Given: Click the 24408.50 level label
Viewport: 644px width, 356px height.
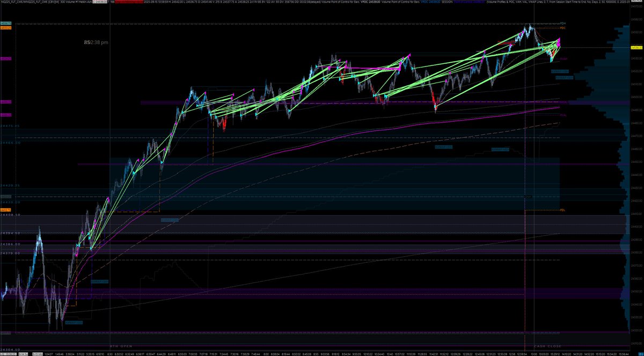Looking at the screenshot, I should 10,214.
